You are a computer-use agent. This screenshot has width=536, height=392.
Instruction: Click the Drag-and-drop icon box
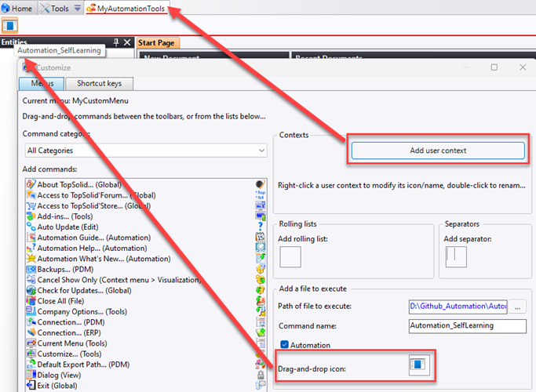click(x=418, y=365)
